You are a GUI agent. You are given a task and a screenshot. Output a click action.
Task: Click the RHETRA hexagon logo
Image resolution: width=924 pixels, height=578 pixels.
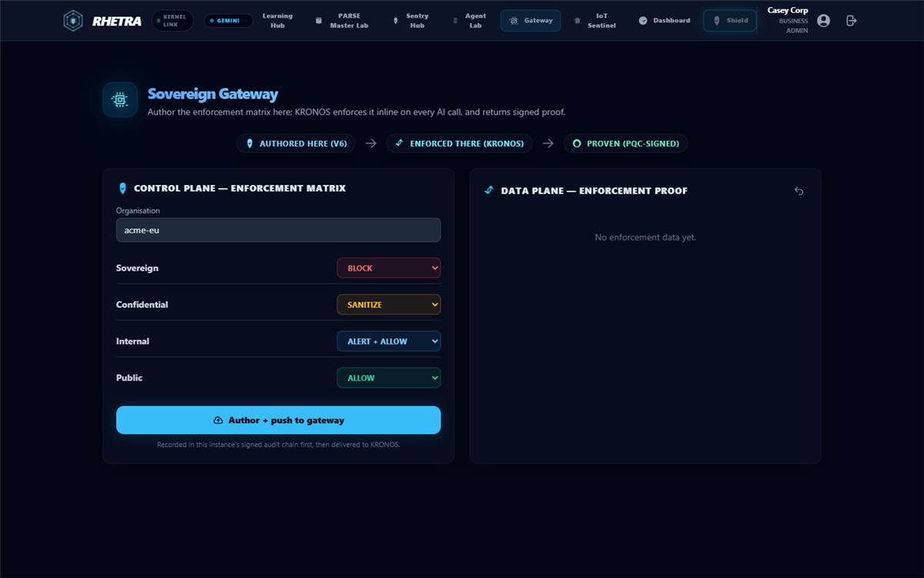(x=73, y=21)
